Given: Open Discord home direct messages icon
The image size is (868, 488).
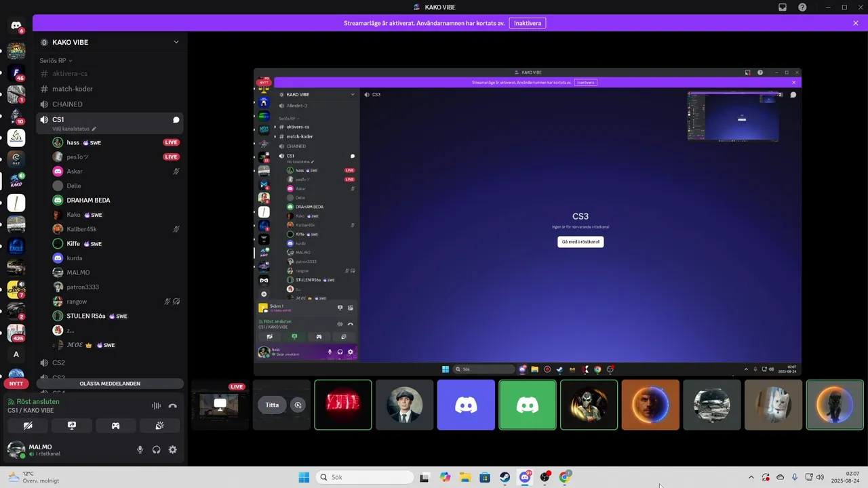Looking at the screenshot, I should click(x=16, y=26).
